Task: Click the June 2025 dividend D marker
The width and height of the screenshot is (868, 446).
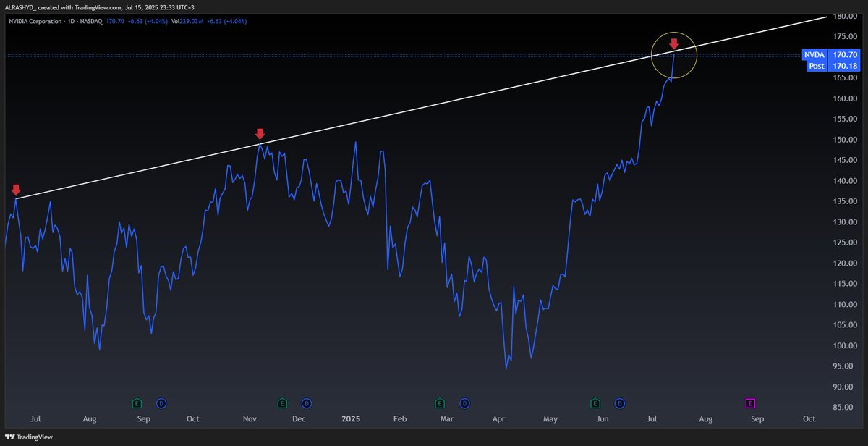Action: point(620,403)
